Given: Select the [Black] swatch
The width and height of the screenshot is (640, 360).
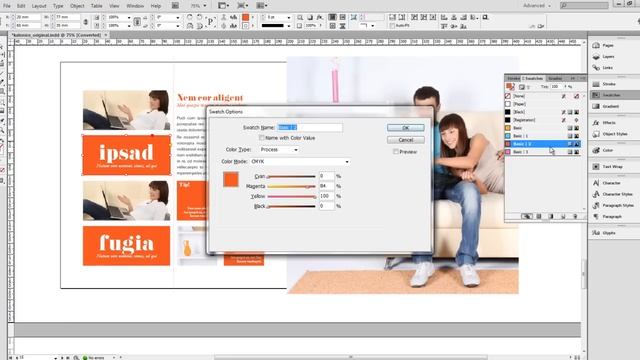Looking at the screenshot, I should click(542, 112).
